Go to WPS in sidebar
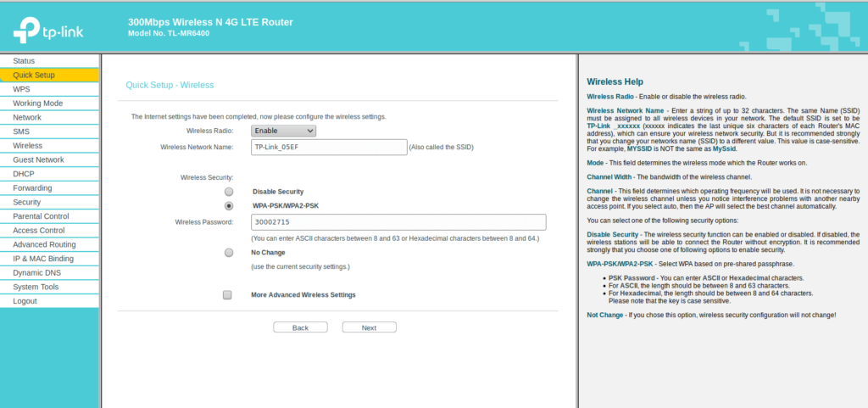 click(x=22, y=89)
